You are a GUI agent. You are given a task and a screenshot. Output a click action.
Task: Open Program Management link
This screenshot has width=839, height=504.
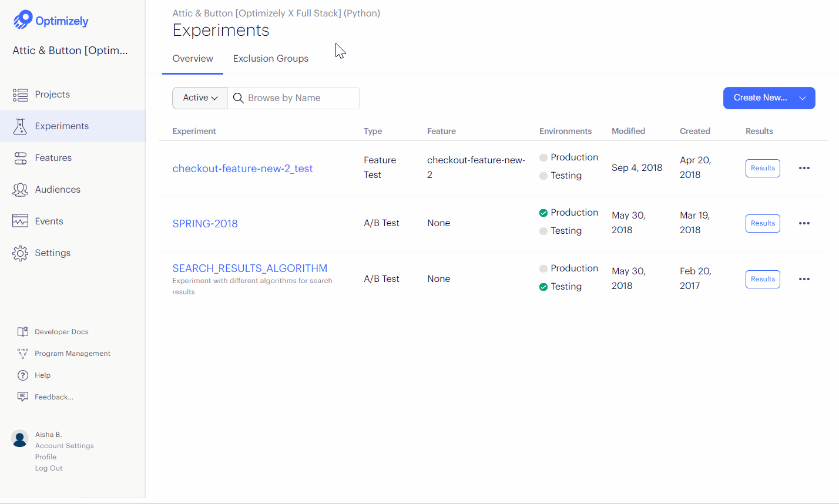click(73, 354)
